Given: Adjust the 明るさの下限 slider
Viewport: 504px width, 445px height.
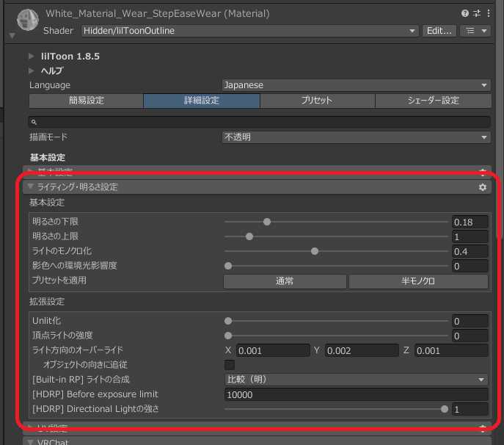Looking at the screenshot, I should coord(336,222).
